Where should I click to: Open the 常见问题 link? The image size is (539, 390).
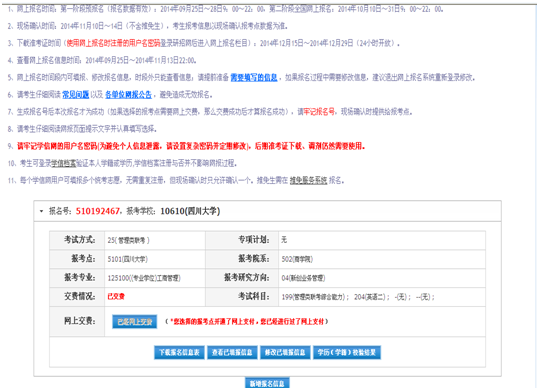(76, 94)
